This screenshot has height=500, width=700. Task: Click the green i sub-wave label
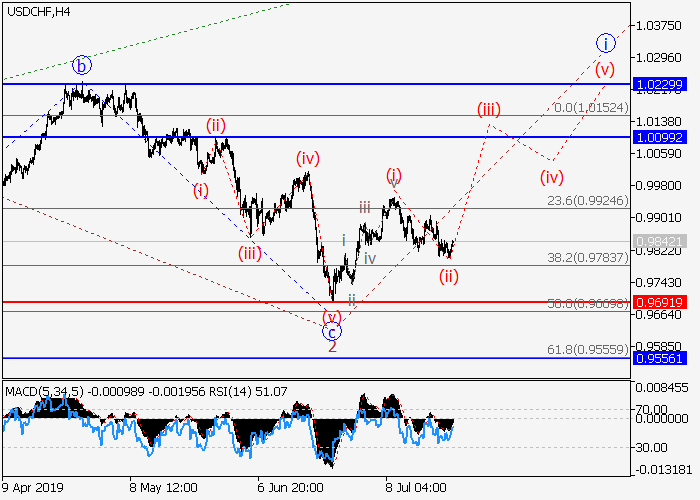[x=344, y=240]
